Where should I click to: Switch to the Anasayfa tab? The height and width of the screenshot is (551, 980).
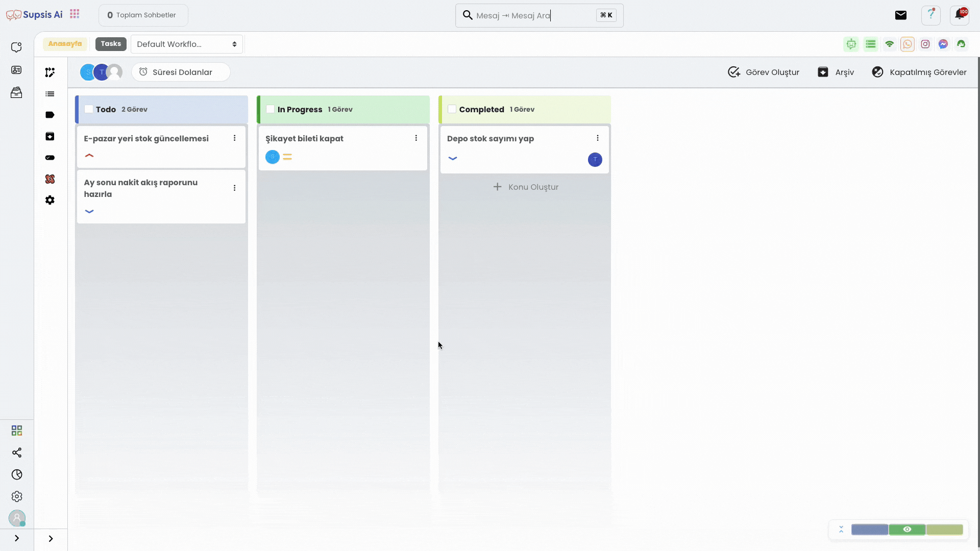point(65,44)
